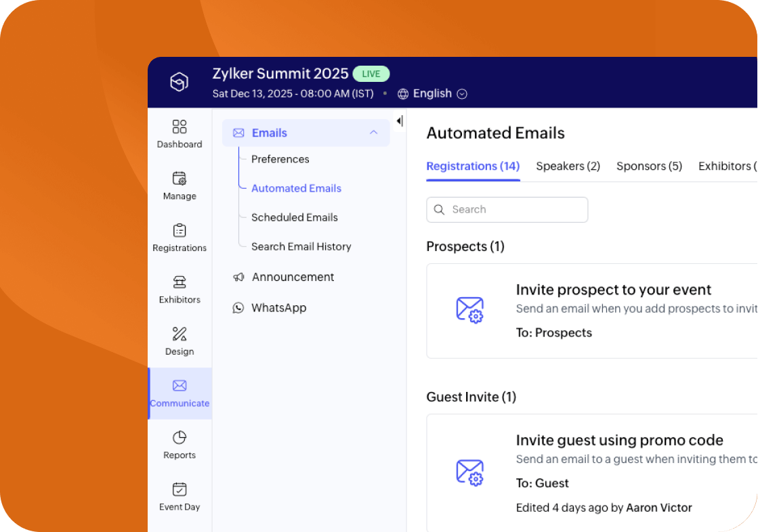Click the event date Sat Dec 13, 2025
This screenshot has height=532, width=758.
coord(293,93)
